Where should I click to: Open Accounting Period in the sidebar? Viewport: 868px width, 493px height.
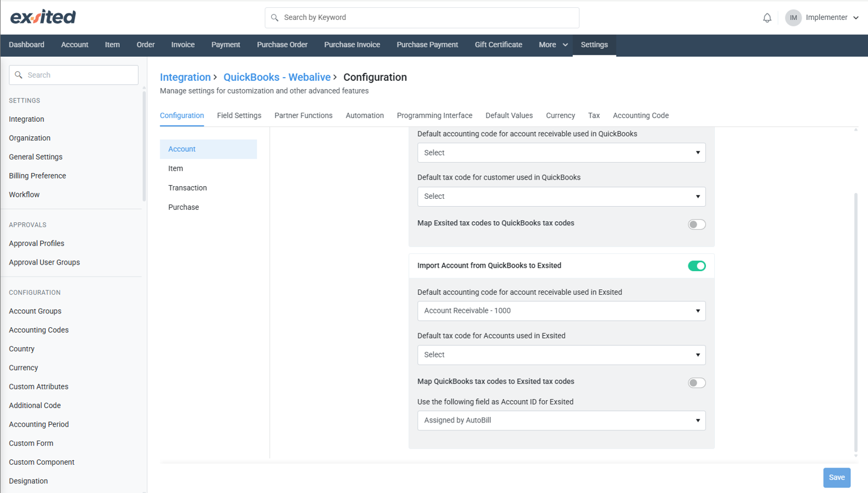pos(39,424)
